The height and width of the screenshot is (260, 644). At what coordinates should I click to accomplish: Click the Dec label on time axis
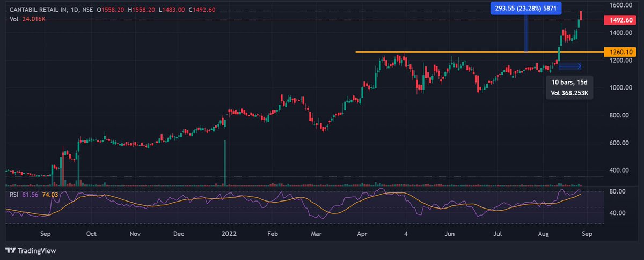click(179, 234)
